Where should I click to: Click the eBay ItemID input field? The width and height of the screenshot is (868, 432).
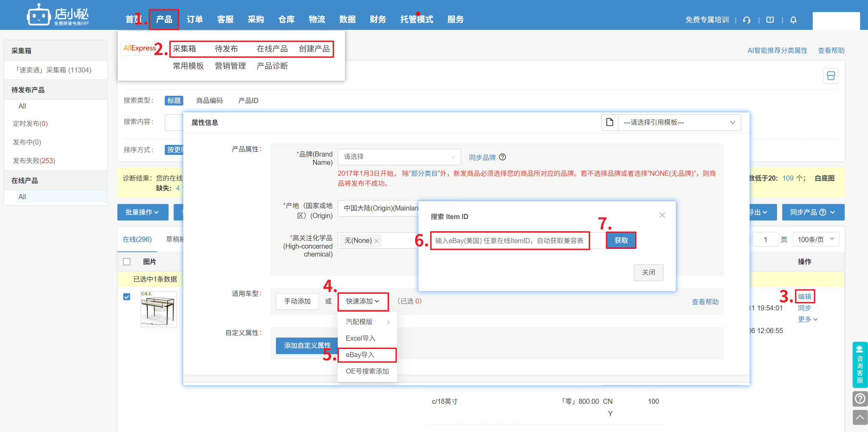(x=509, y=241)
